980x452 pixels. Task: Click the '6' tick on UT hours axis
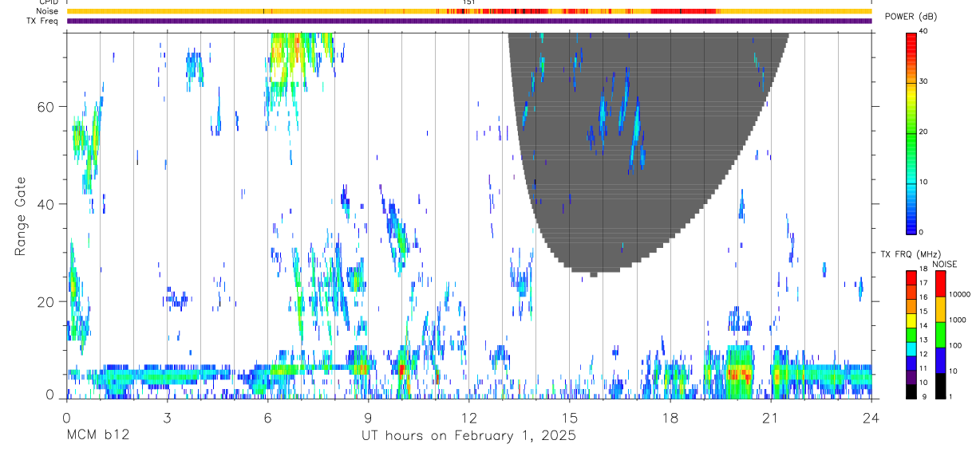[268, 417]
